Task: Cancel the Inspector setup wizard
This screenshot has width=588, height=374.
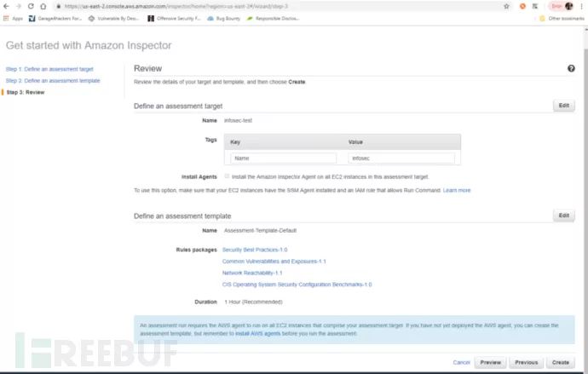Action: [462, 362]
